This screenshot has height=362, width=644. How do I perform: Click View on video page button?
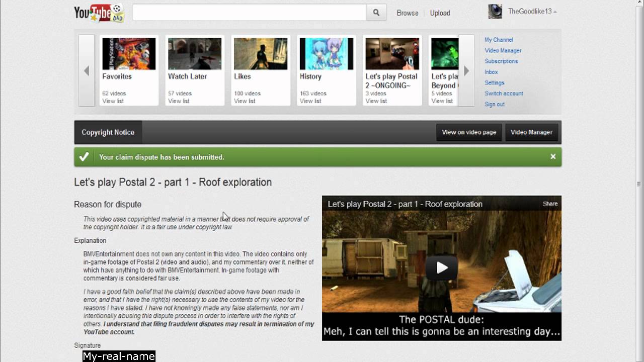coord(469,132)
